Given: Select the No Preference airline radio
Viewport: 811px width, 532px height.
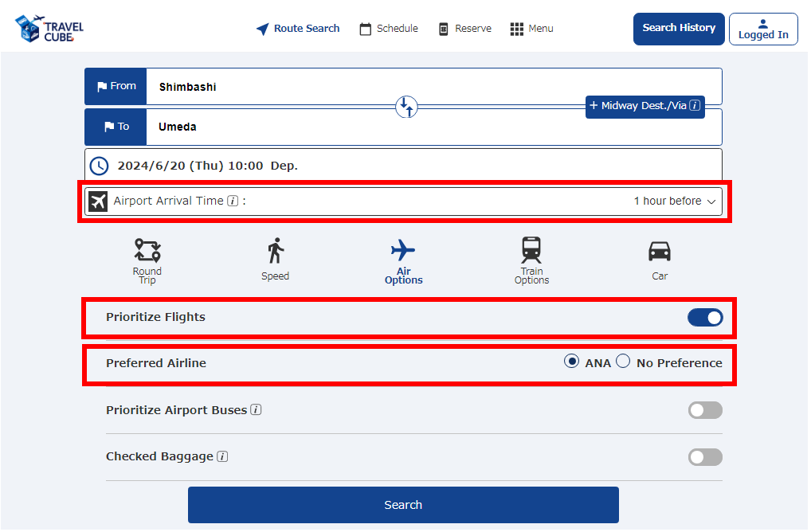Looking at the screenshot, I should [x=623, y=362].
